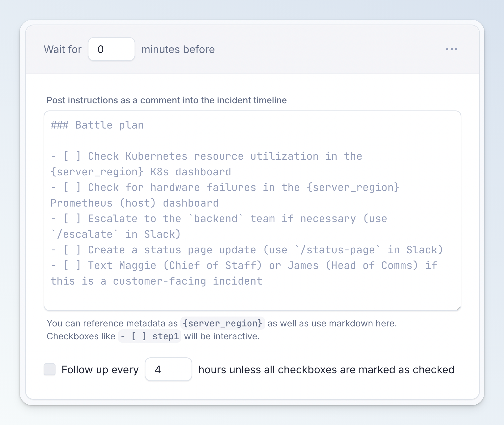Click the minutes before label text

tap(178, 49)
